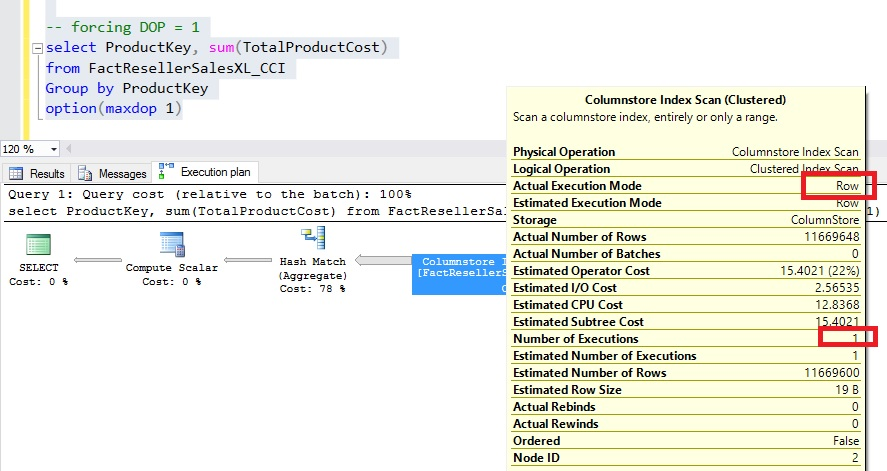
Task: Select the Compute Scalar operator icon
Action: (171, 245)
